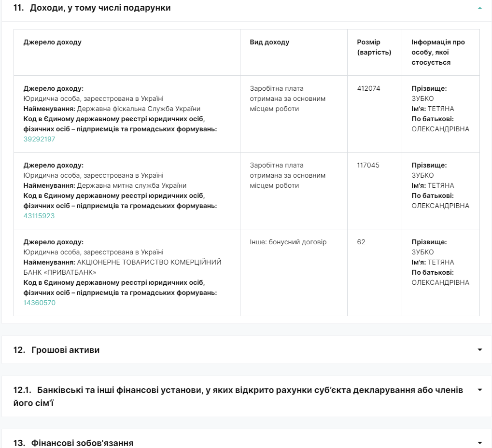Screen dimensions: 492x448
Task: Open registry code link 14360570
Action: coord(39,303)
